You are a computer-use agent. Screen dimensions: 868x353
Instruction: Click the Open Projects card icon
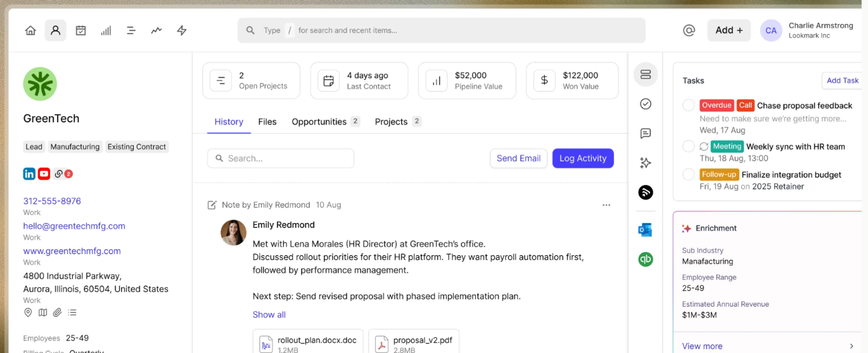point(220,80)
